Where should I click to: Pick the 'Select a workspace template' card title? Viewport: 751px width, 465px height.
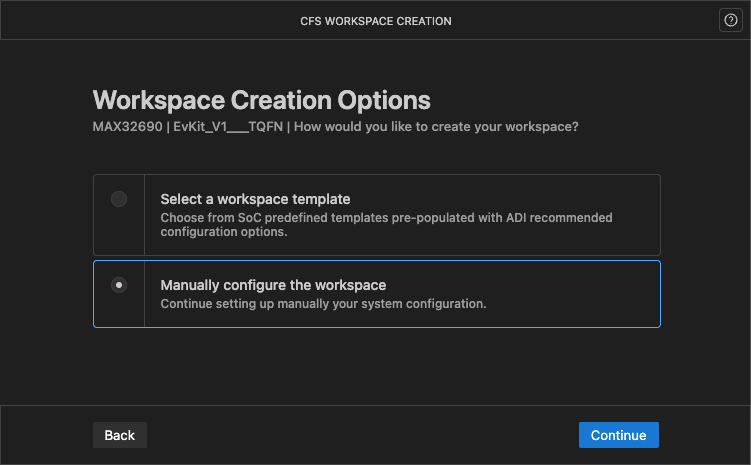255,199
